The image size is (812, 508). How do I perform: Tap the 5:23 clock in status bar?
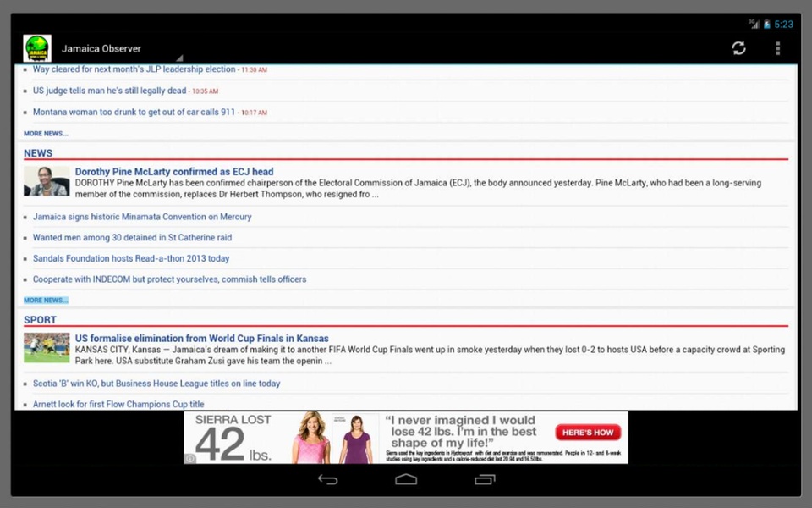pyautogui.click(x=783, y=25)
